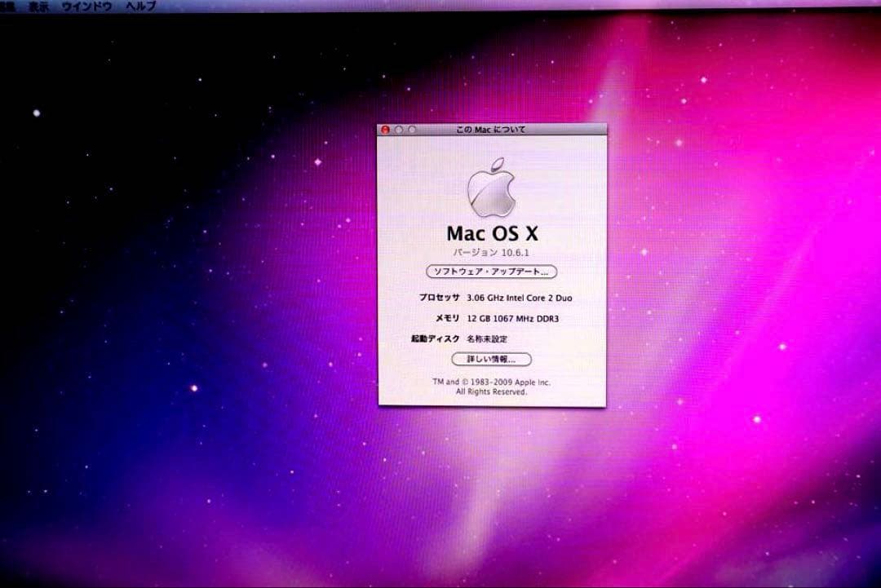Click 詳しい情報 to open More Info
This screenshot has width=881, height=588.
point(491,359)
